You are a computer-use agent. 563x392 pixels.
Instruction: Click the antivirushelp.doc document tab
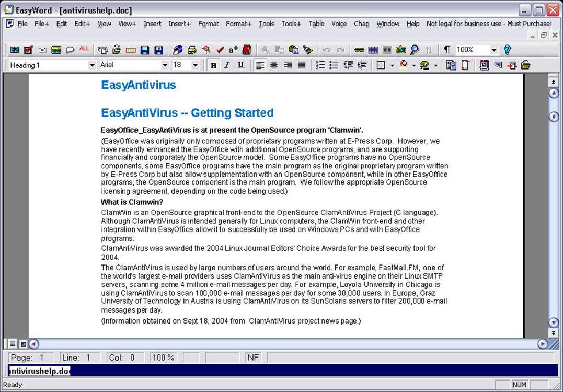39,371
